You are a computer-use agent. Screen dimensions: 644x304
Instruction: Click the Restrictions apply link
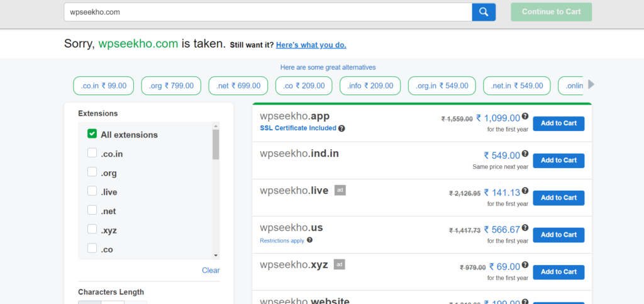point(282,240)
